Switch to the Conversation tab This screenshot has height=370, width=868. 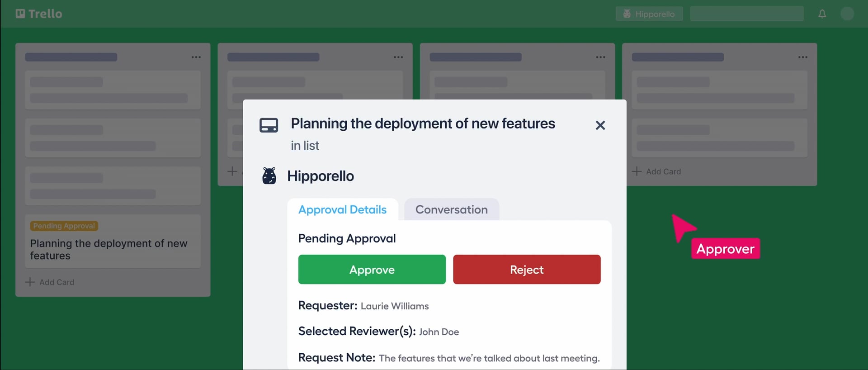point(451,210)
